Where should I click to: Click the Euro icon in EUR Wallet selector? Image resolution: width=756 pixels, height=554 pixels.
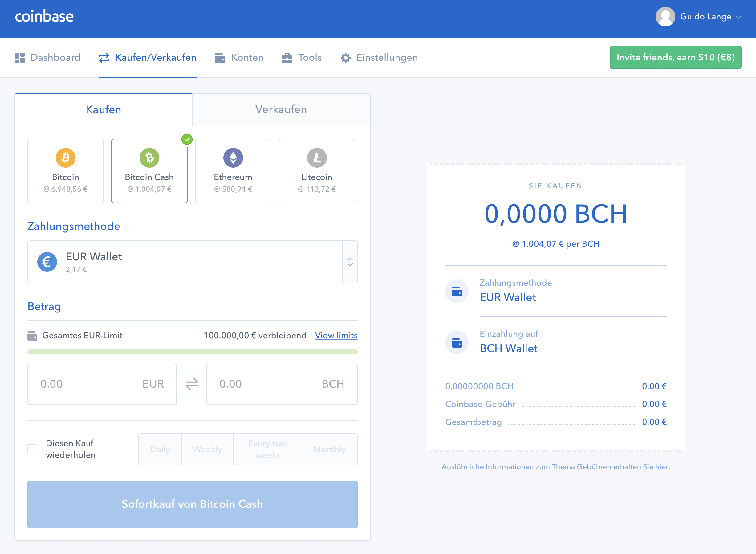click(47, 262)
